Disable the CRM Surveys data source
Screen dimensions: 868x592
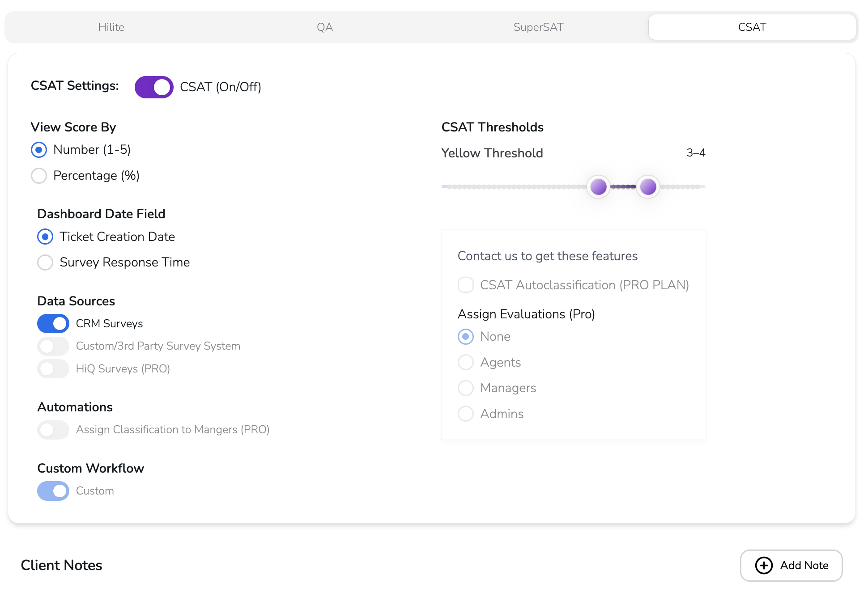click(x=53, y=324)
